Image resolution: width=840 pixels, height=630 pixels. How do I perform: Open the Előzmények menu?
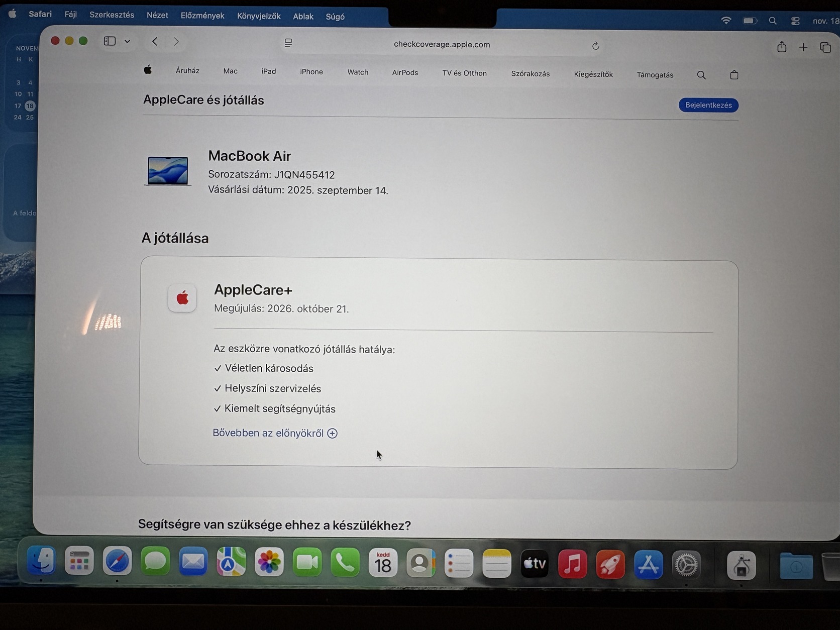tap(202, 16)
